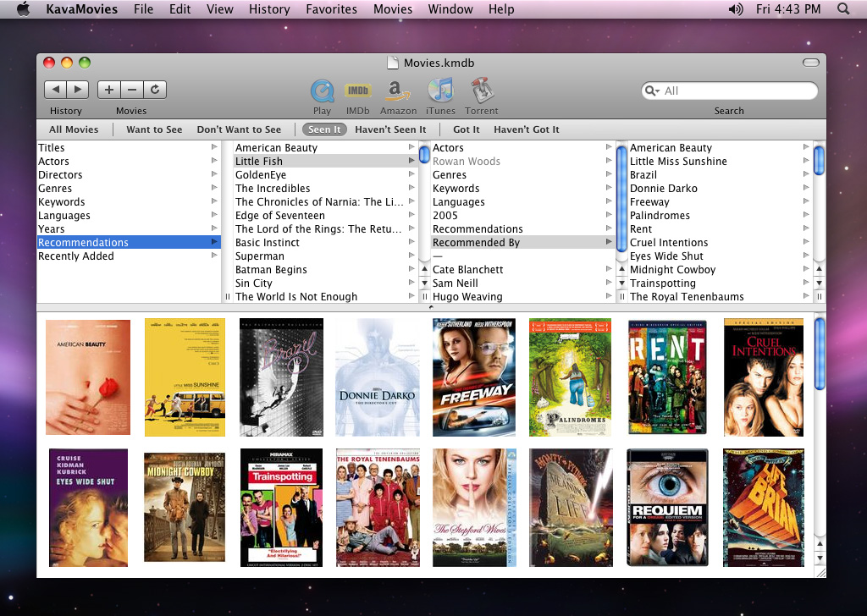Remove a movie with the minus button
Image resolution: width=867 pixels, height=616 pixels.
point(131,90)
